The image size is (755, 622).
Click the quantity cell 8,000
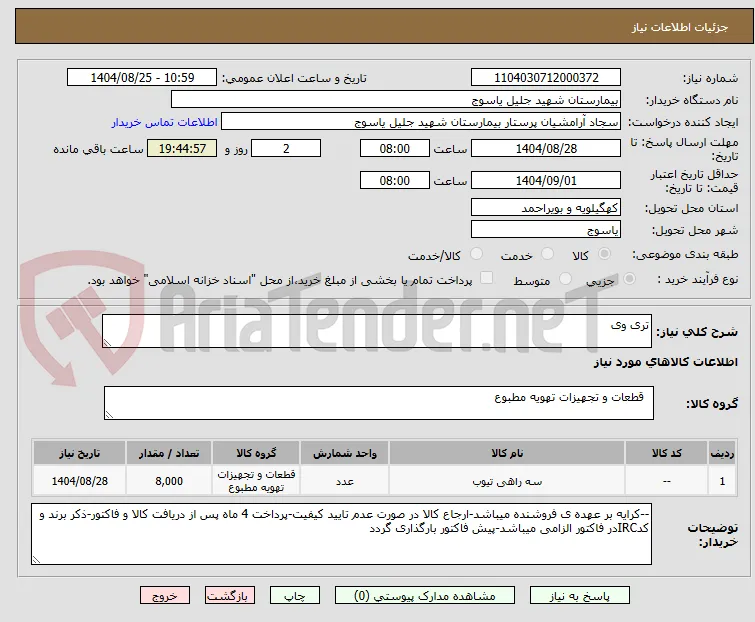(169, 481)
